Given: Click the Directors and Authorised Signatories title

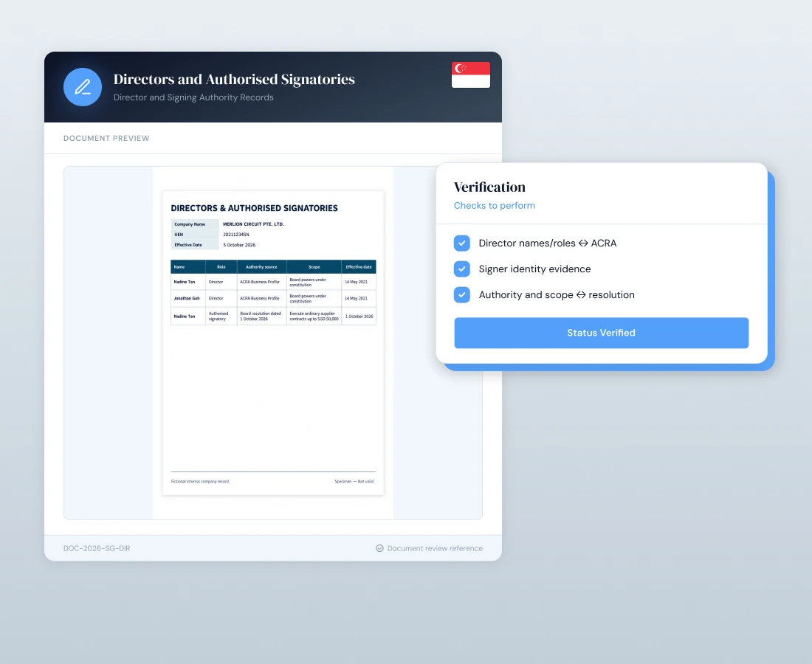Looking at the screenshot, I should pyautogui.click(x=234, y=79).
